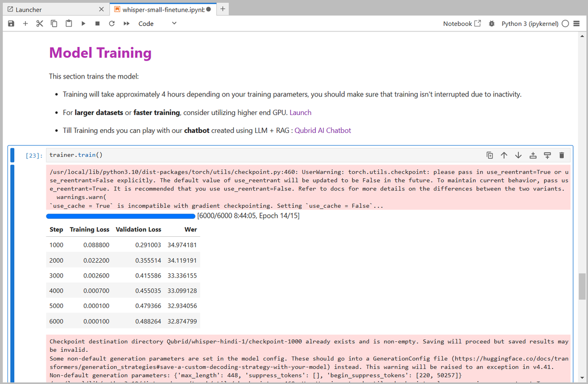The height and width of the screenshot is (384, 588).
Task: Select WER value 32.874799
Action: (x=182, y=321)
